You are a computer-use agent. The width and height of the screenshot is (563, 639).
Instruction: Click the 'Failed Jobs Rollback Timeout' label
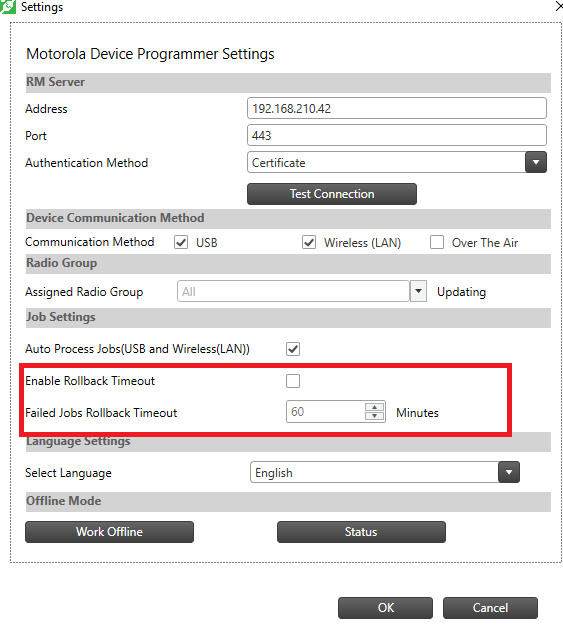[101, 412]
